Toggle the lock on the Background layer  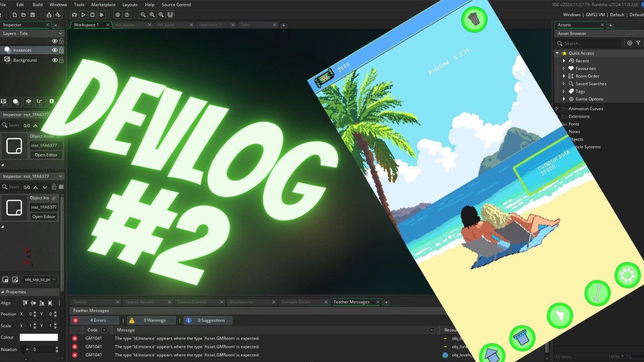[61, 60]
